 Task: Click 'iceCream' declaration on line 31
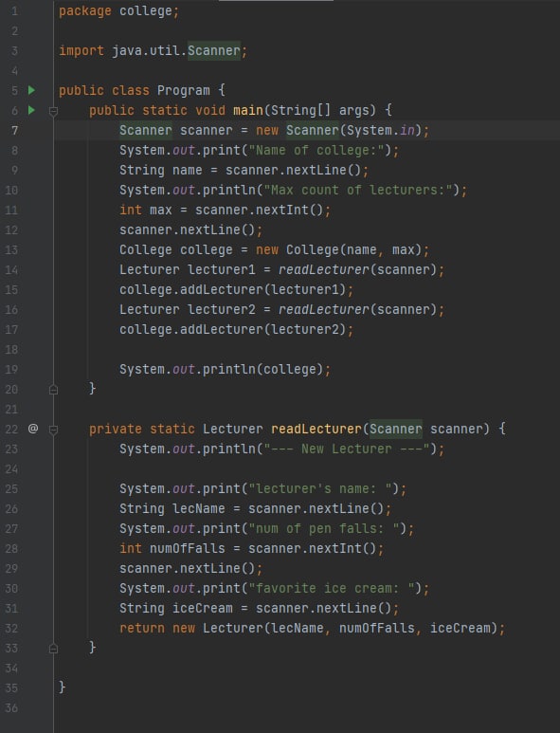coord(202,608)
